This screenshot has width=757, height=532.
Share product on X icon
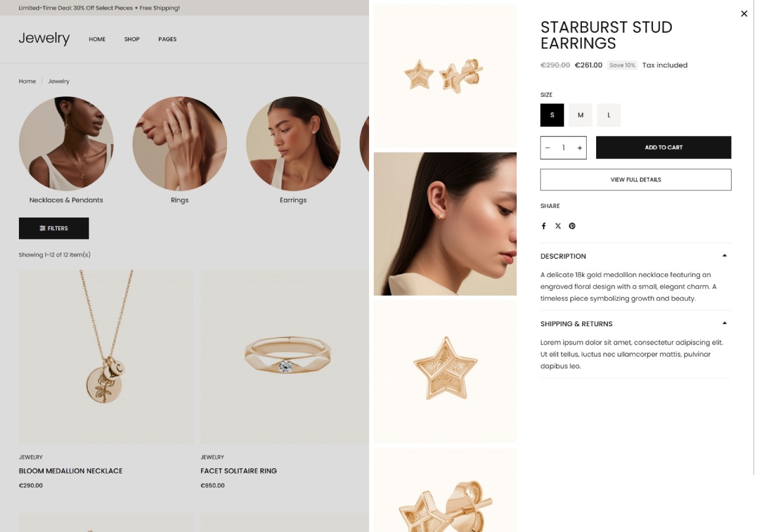pyautogui.click(x=558, y=226)
